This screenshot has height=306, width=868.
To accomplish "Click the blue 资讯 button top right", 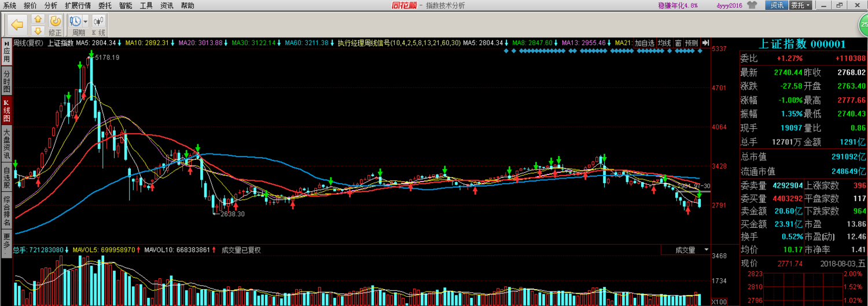I will pyautogui.click(x=777, y=5).
